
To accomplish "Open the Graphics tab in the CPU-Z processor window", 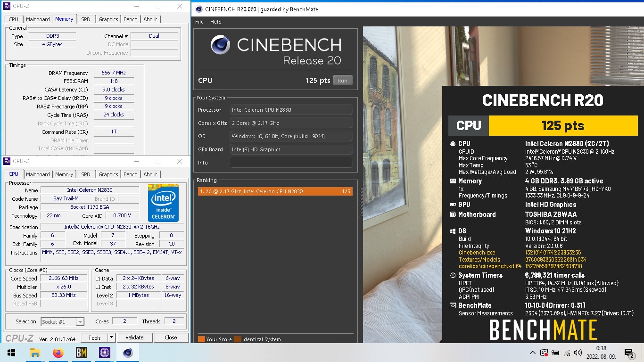I will (x=108, y=174).
